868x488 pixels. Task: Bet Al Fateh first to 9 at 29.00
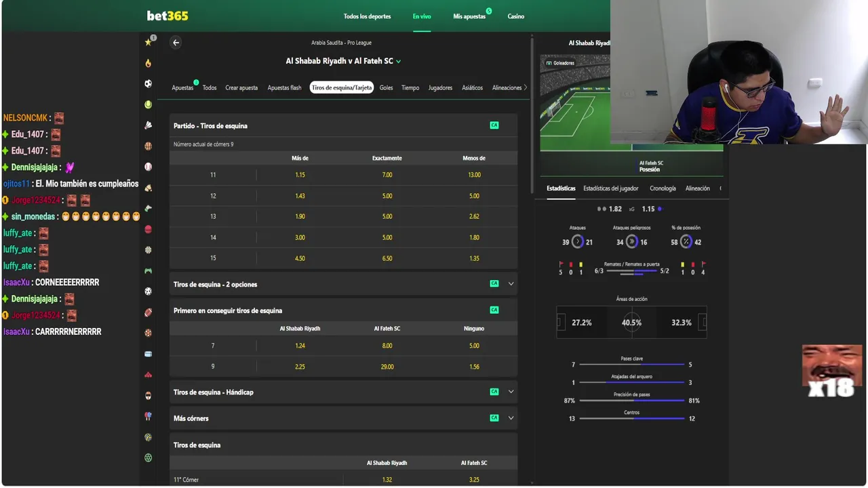tap(387, 367)
